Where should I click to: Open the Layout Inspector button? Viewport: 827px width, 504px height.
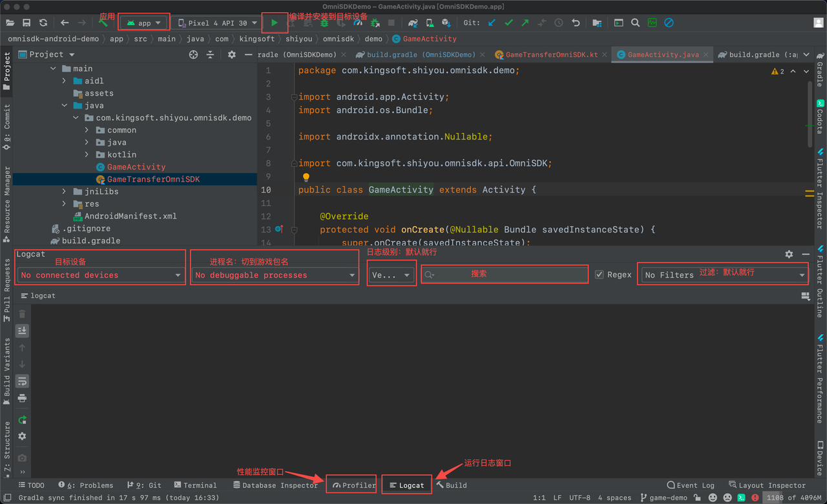[x=767, y=485]
